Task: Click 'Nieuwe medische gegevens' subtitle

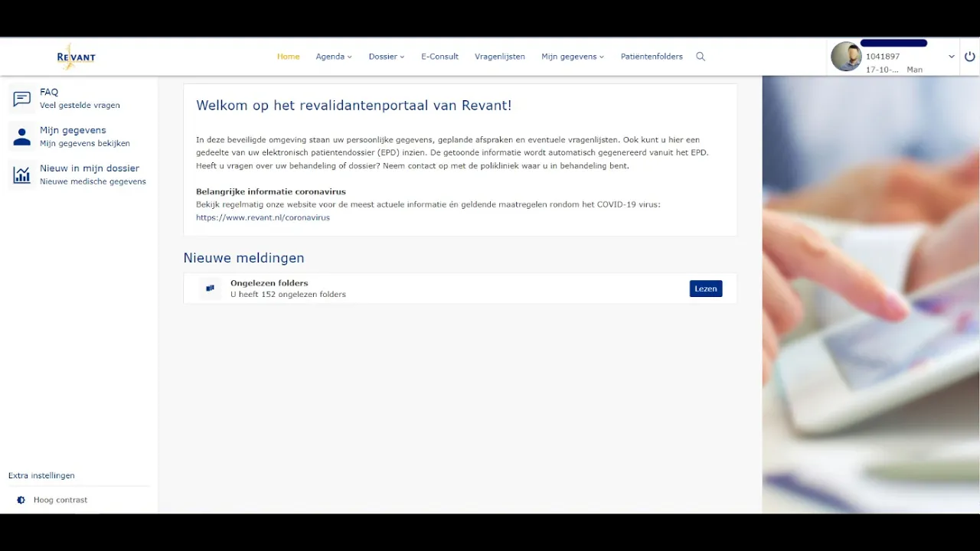Action: click(x=93, y=182)
